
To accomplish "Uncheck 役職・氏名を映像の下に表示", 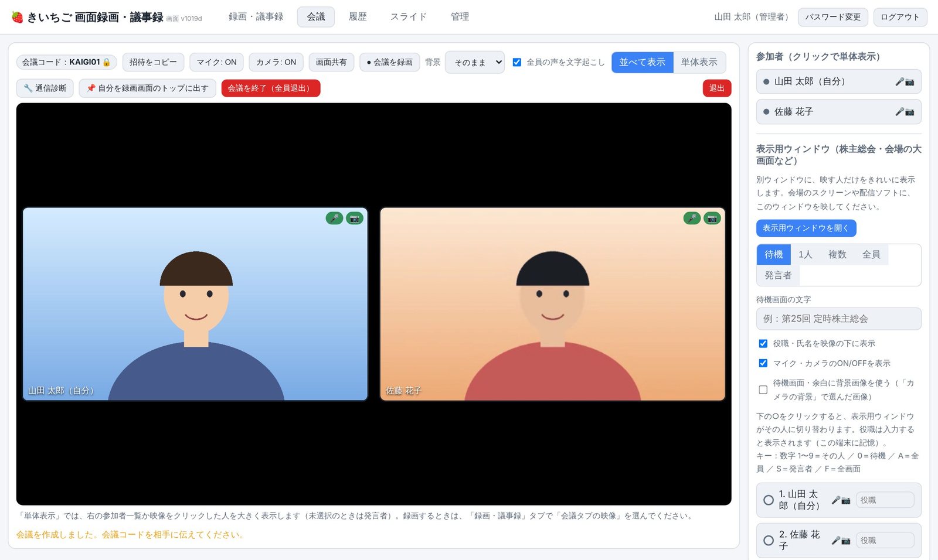I will 763,343.
